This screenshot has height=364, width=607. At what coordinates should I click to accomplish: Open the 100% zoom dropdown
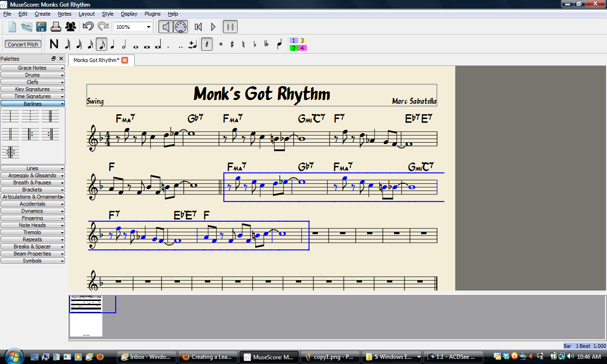pyautogui.click(x=133, y=27)
